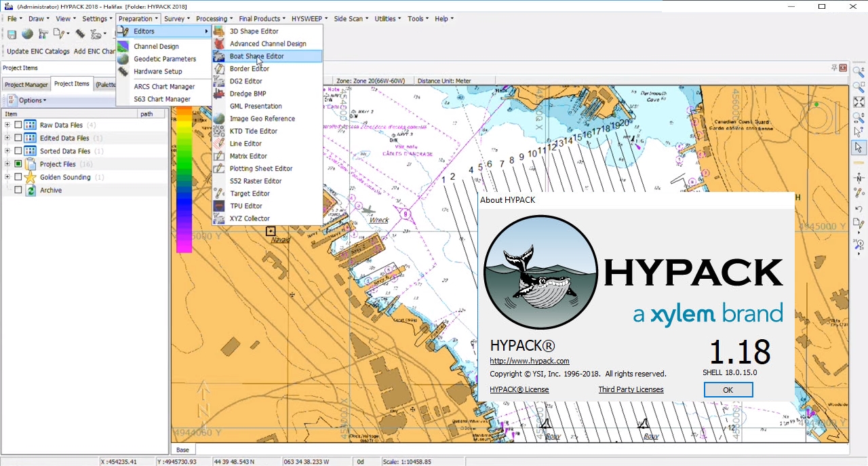The width and height of the screenshot is (868, 466).
Task: Open the http://www.hypack.com link
Action: point(530,361)
